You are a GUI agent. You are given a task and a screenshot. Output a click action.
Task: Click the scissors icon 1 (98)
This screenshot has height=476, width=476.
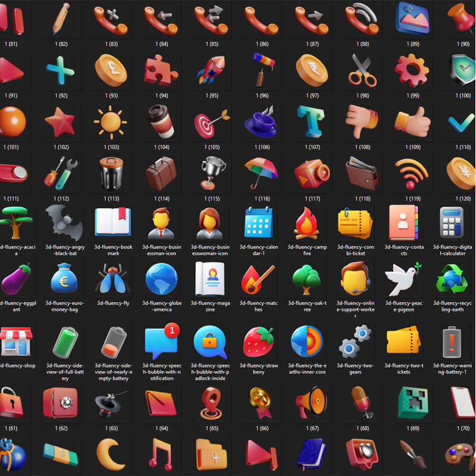362,70
